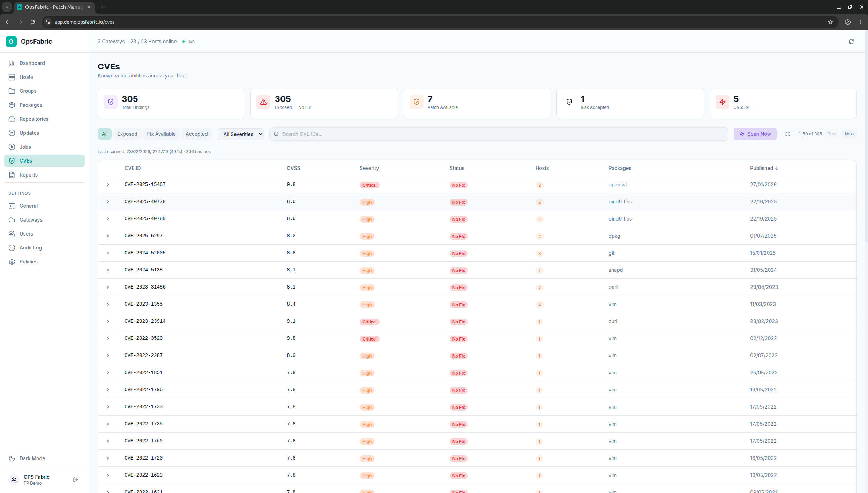868x493 pixels.
Task: Select the Exposed filter
Action: coord(127,134)
